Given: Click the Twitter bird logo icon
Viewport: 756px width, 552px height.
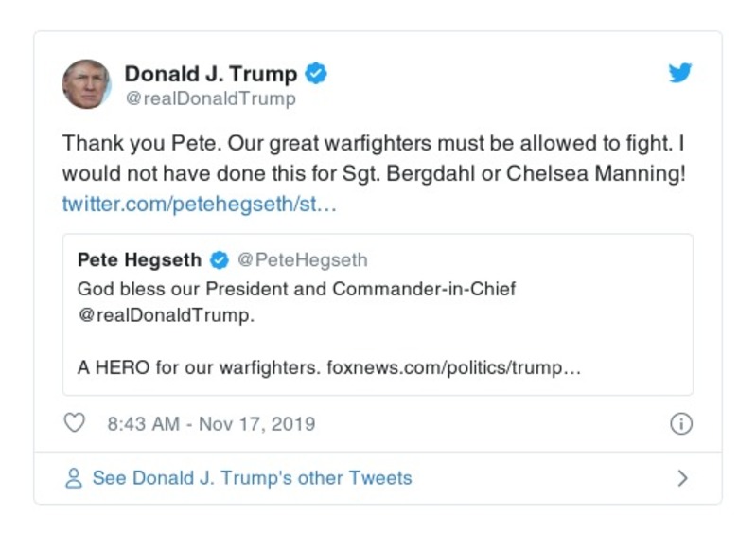Looking at the screenshot, I should [x=680, y=73].
